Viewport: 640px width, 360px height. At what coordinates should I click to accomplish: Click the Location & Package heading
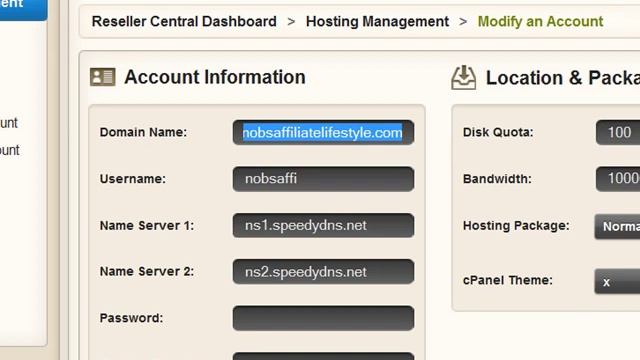coord(563,78)
